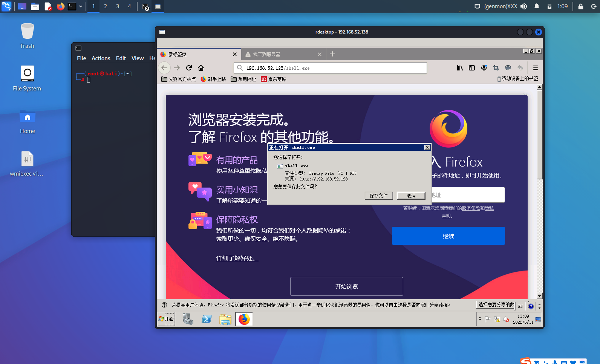The width and height of the screenshot is (600, 364).
Task: Click the shell.exe file name in dialog
Action: pos(297,166)
